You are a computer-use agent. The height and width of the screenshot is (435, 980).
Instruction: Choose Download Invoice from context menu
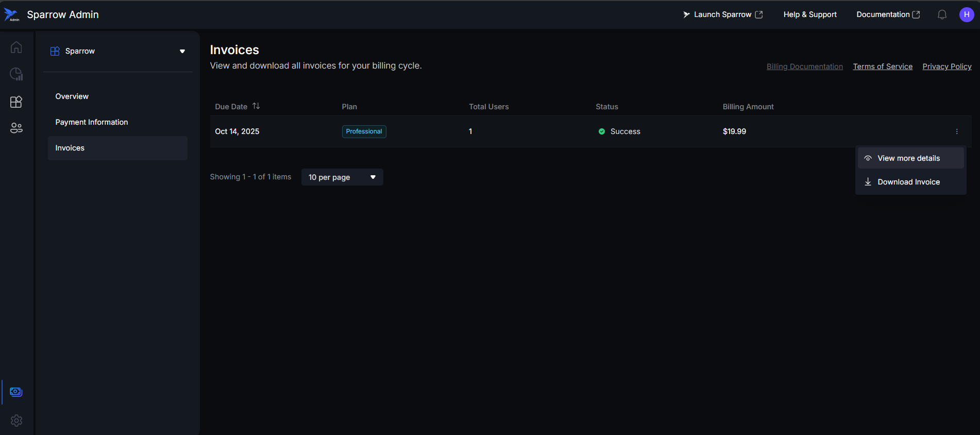908,182
